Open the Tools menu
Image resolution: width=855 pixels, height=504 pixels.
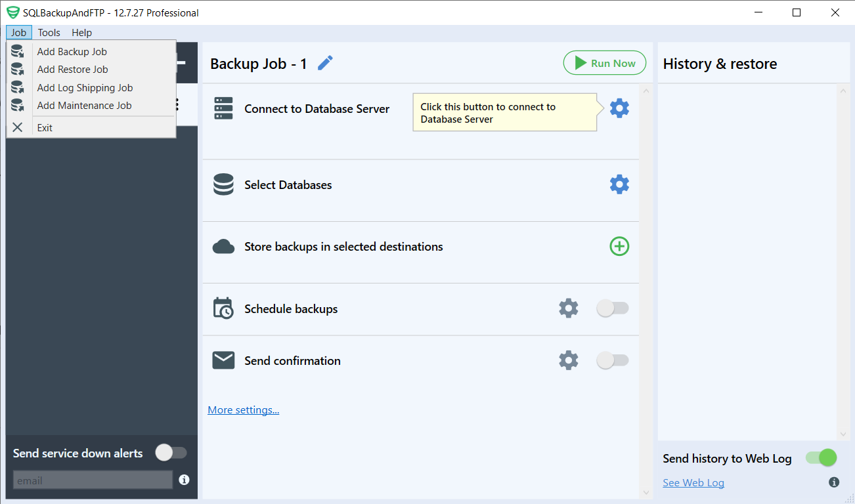pos(49,32)
